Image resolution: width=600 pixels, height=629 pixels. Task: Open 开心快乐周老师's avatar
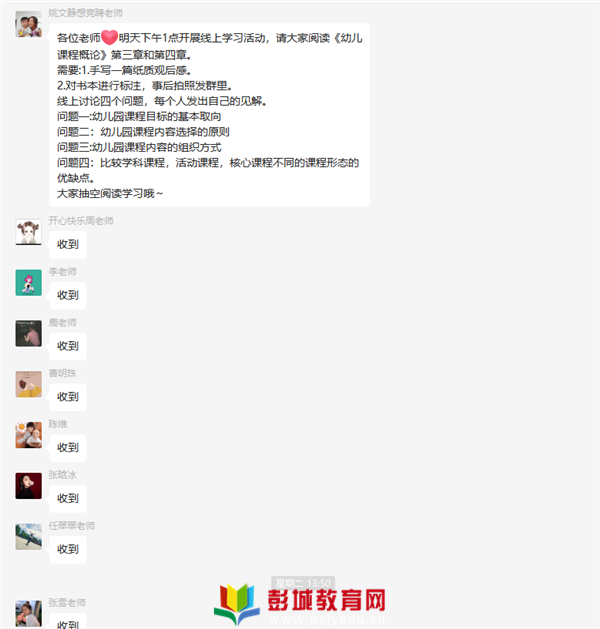coord(28,232)
